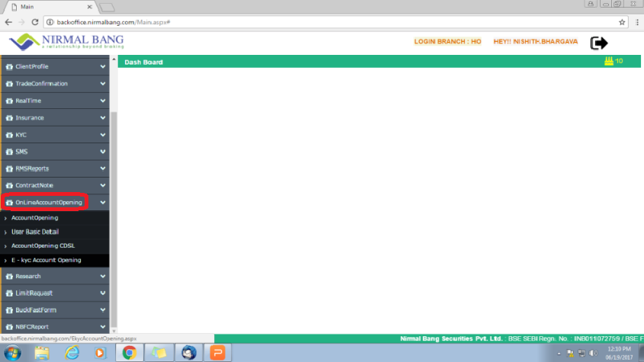The image size is (644, 362).
Task: Open the Chrome menu three-dot icon
Action: click(x=636, y=22)
